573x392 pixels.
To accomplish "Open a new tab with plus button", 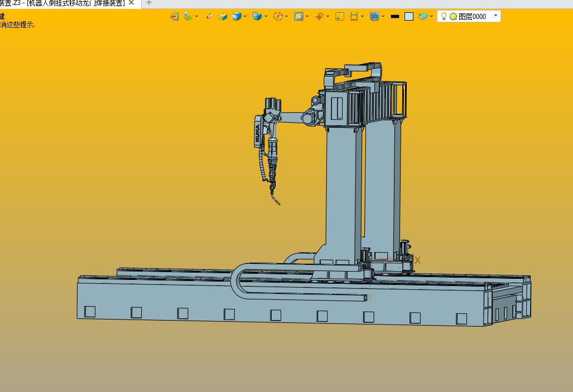I will pos(149,3).
